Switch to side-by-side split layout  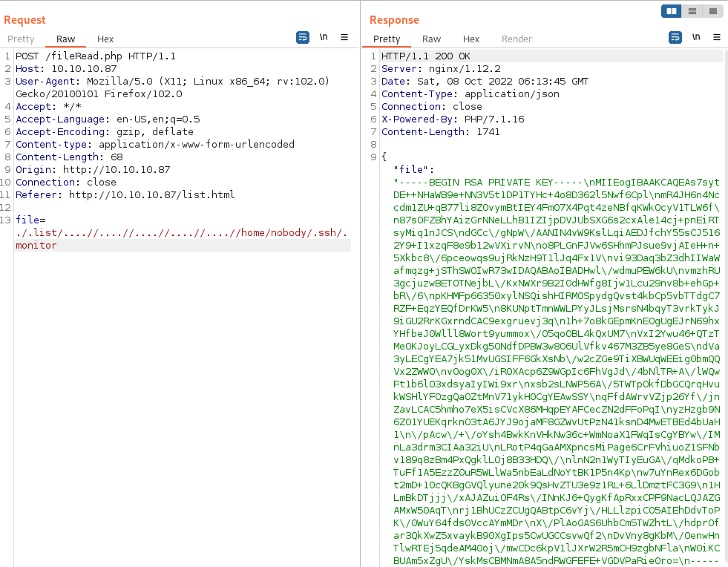tap(672, 11)
